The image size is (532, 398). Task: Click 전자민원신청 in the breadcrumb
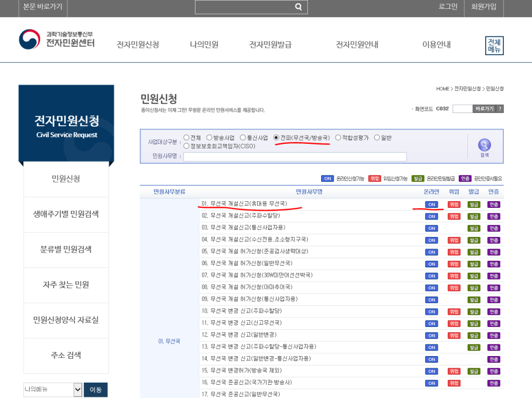pyautogui.click(x=467, y=89)
